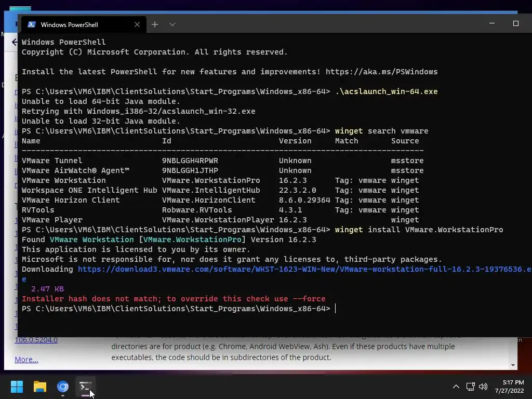The height and width of the screenshot is (399, 532).
Task: Click the More... link in browser
Action: 26,360
